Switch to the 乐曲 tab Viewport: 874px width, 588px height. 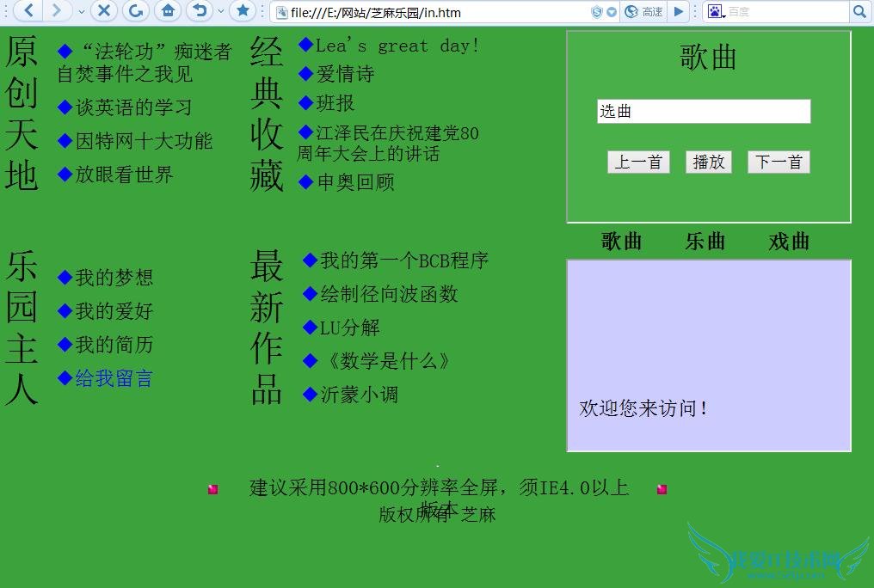pyautogui.click(x=705, y=242)
